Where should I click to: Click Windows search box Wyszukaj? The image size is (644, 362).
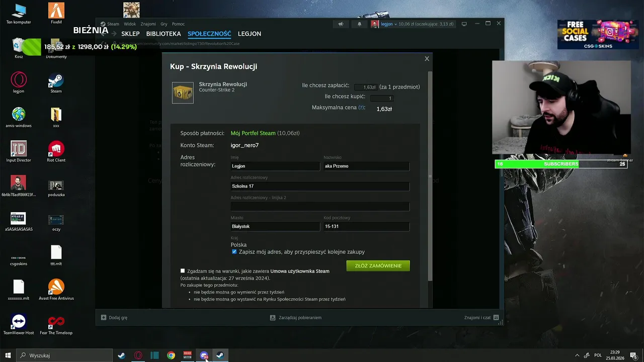click(x=64, y=355)
